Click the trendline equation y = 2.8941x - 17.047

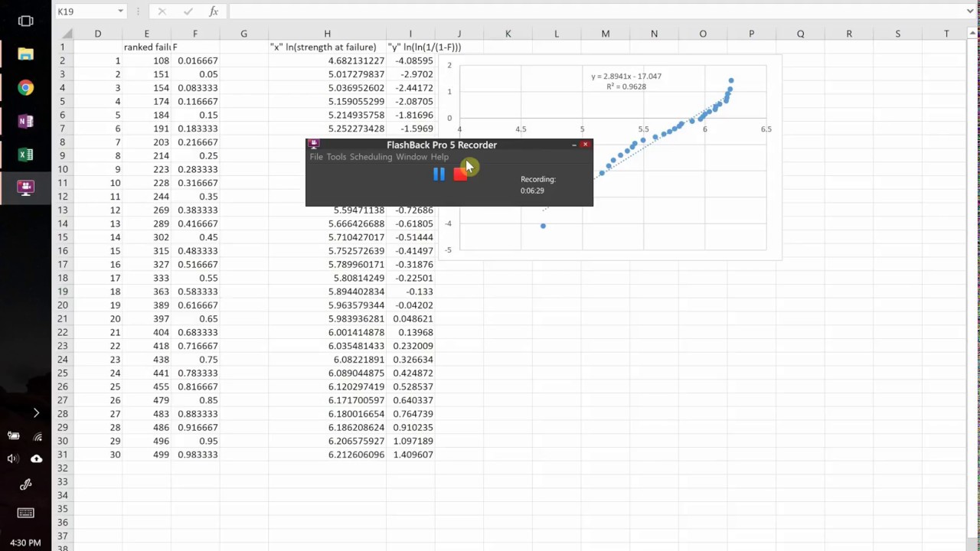click(x=626, y=77)
